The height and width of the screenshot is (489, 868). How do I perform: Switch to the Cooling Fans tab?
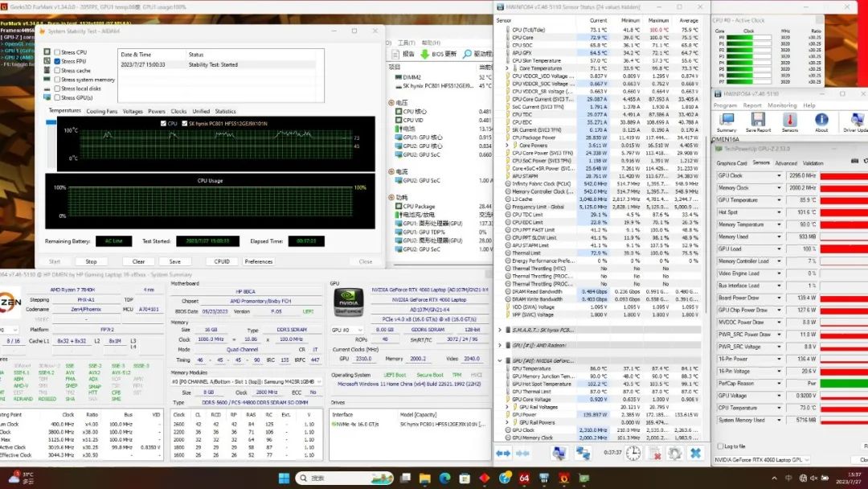[x=102, y=111]
